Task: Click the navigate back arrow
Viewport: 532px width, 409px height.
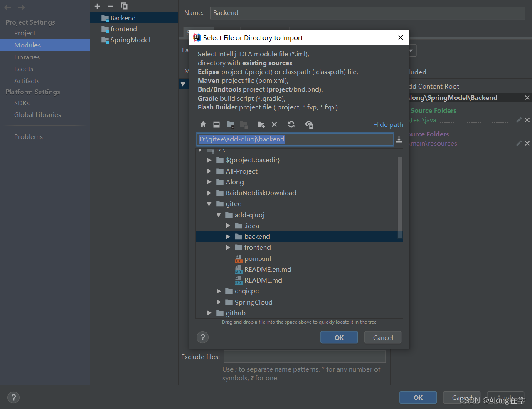Action: coord(8,7)
